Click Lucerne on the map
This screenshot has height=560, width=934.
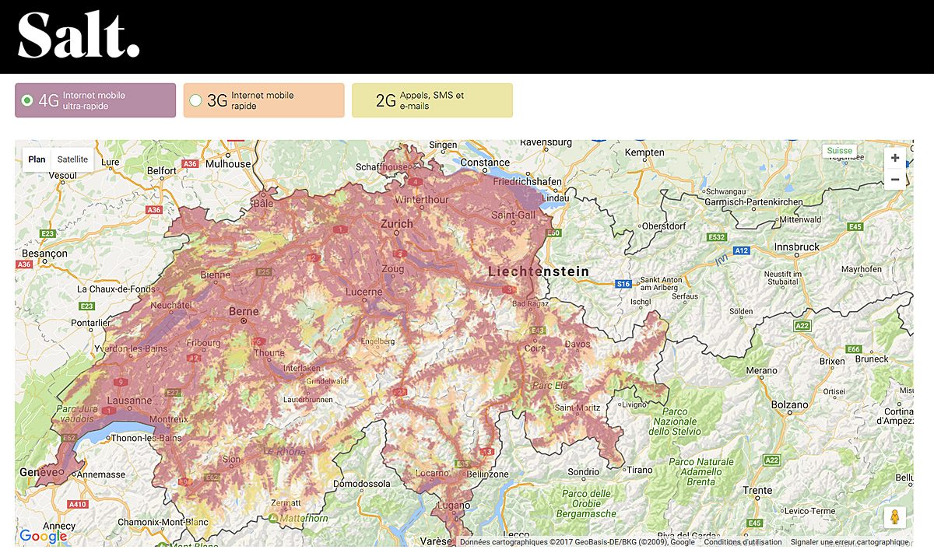coord(364,291)
